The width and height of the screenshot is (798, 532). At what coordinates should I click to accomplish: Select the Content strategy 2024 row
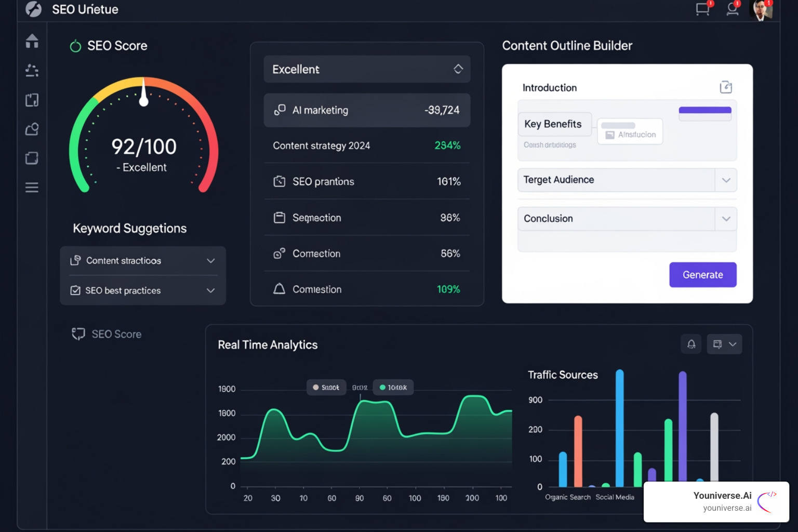point(367,145)
